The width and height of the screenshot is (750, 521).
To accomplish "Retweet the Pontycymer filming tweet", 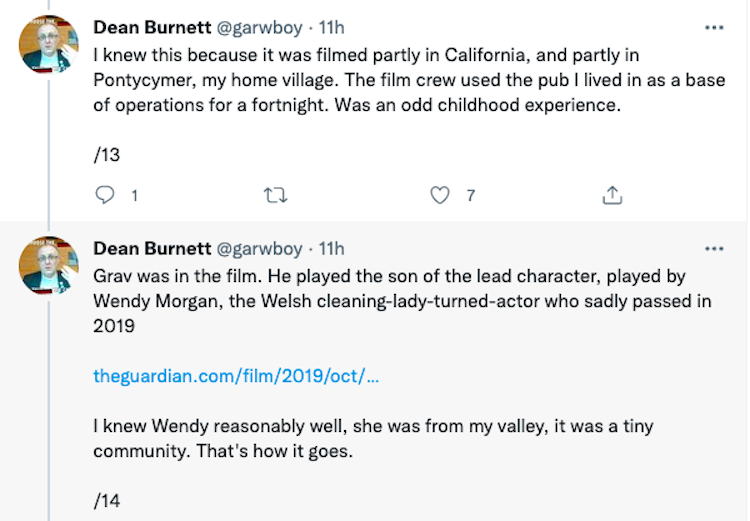I will 274,196.
